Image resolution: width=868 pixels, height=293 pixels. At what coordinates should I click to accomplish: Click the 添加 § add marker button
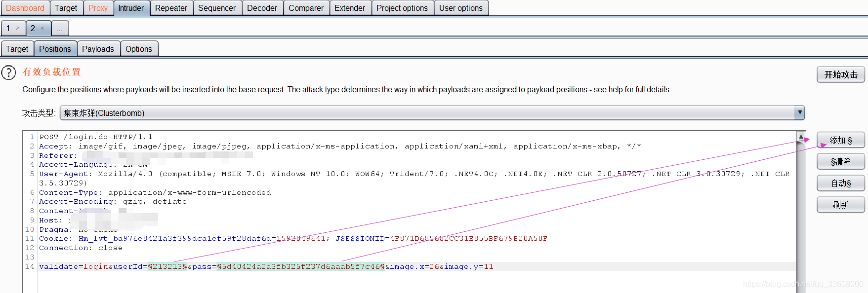coord(840,140)
